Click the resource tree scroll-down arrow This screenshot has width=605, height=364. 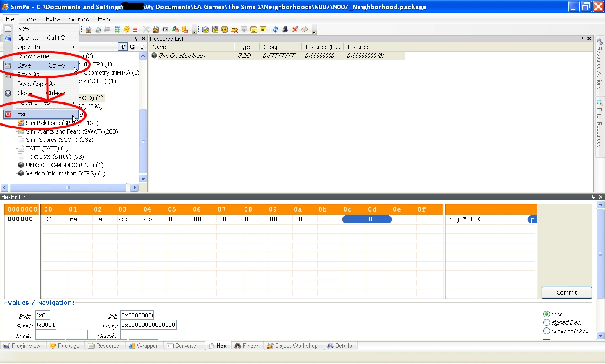pyautogui.click(x=143, y=178)
